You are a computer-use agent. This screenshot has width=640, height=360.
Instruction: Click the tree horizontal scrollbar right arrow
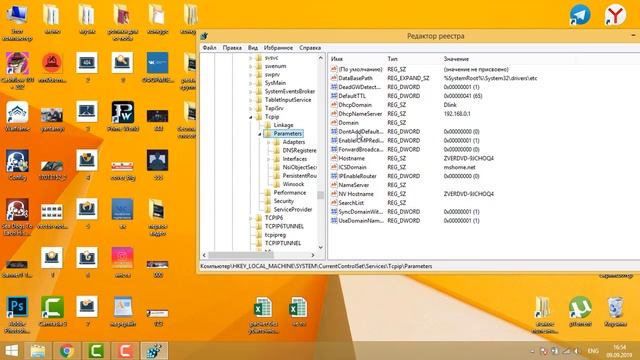pyautogui.click(x=313, y=255)
